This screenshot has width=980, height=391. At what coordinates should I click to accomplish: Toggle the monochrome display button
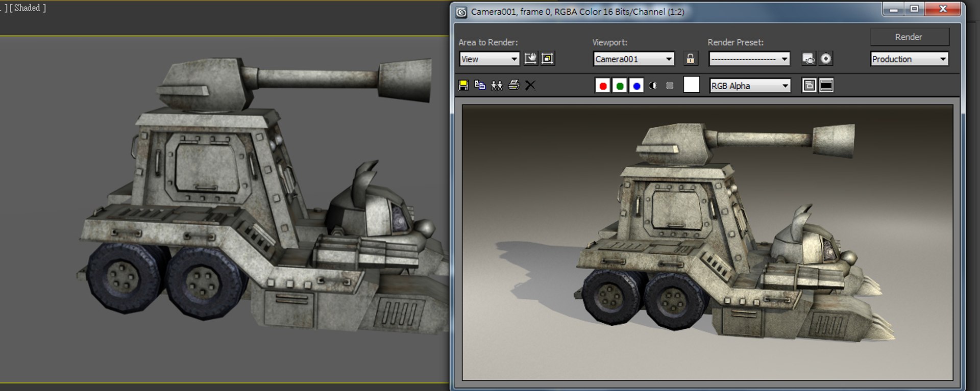[x=670, y=86]
